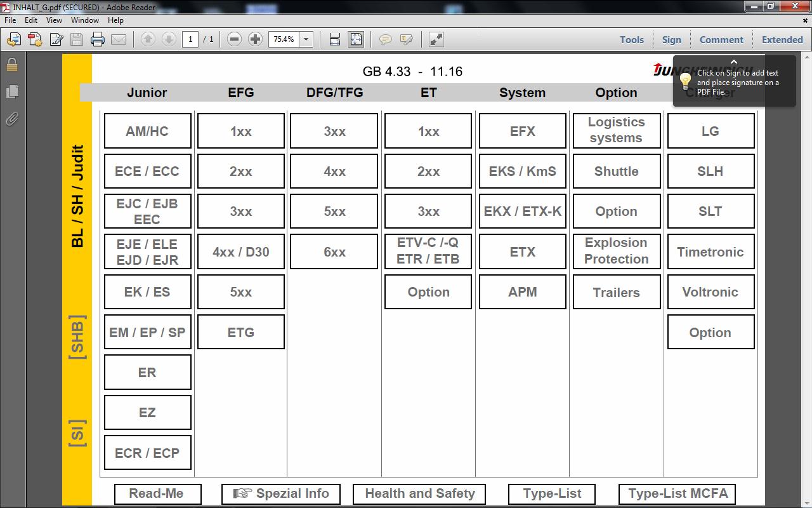Click the page number field
812x508 pixels.
coord(190,39)
